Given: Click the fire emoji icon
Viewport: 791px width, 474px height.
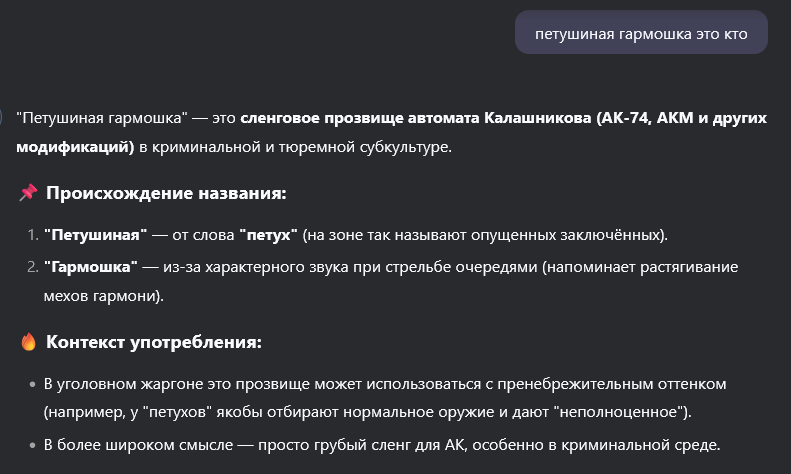Looking at the screenshot, I should coord(28,342).
